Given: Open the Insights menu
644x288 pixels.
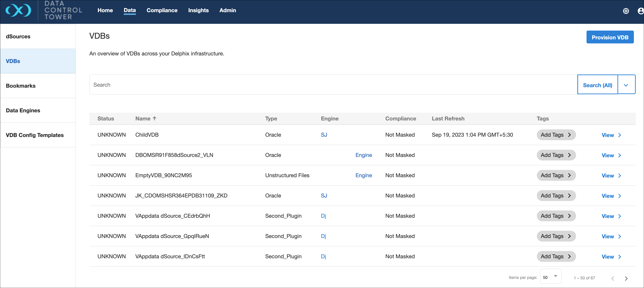Looking at the screenshot, I should coord(198,10).
